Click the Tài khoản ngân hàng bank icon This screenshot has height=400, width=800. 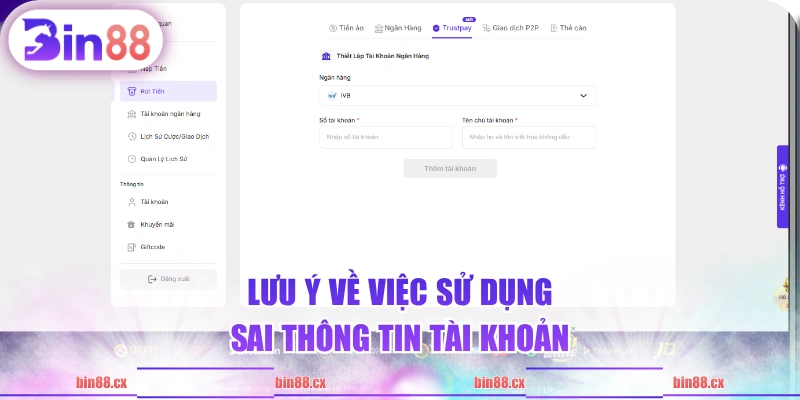click(132, 114)
